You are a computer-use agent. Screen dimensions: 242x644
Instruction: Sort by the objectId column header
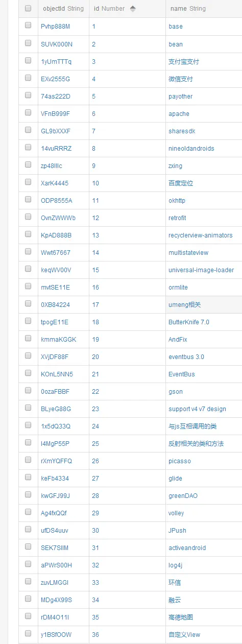(x=63, y=9)
